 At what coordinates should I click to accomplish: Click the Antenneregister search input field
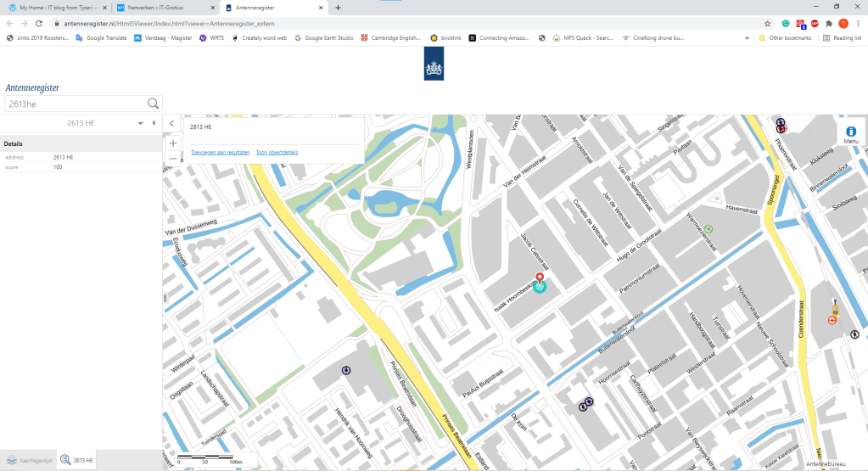(x=75, y=104)
